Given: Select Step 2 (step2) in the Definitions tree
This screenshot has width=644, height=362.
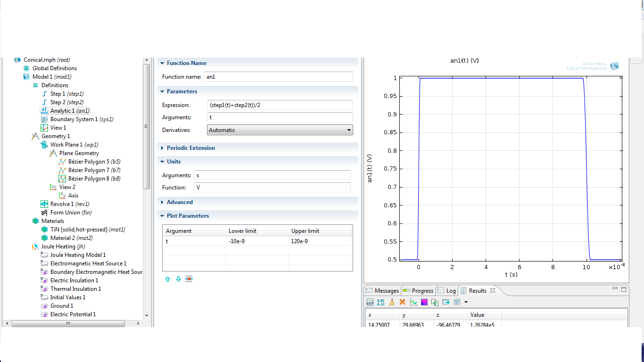Looking at the screenshot, I should pos(66,102).
